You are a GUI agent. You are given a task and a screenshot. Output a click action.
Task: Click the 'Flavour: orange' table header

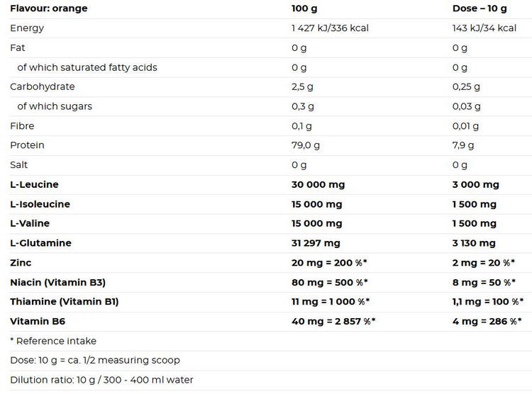(x=49, y=9)
